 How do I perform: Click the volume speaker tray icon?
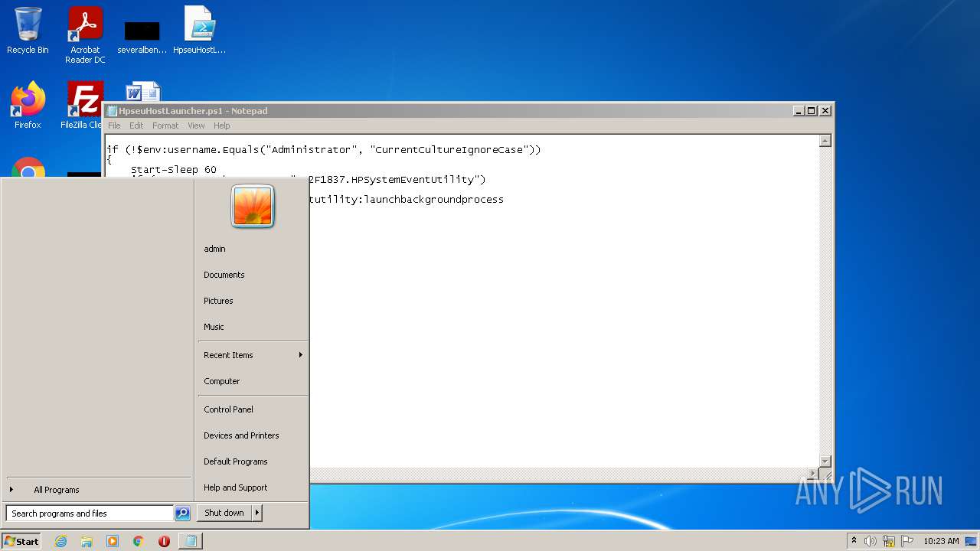point(871,541)
